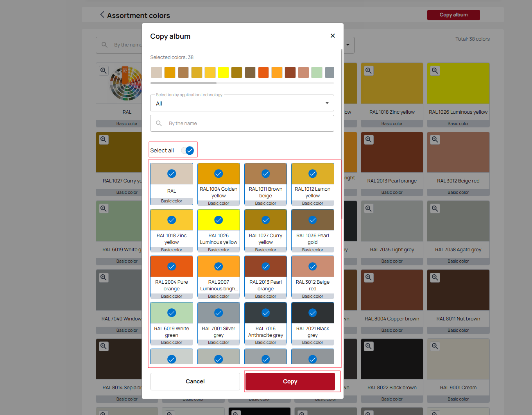Open zoom icon on background RAL 1026 Luminous yellow card
This screenshot has width=532, height=415.
[x=435, y=71]
